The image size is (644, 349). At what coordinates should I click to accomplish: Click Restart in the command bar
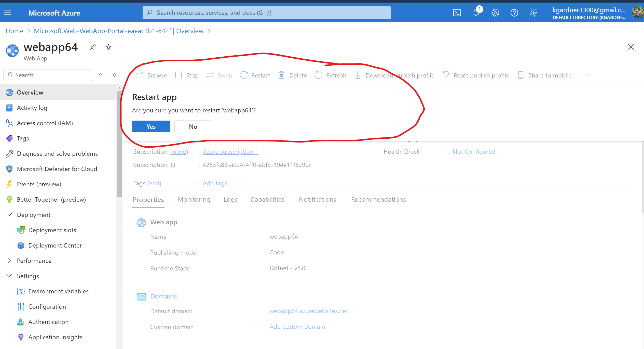[255, 75]
